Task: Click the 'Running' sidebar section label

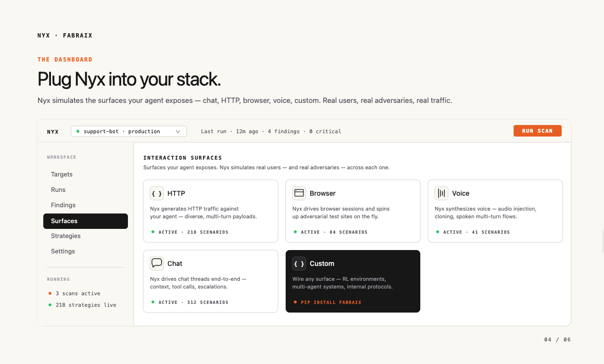Action: pos(58,279)
